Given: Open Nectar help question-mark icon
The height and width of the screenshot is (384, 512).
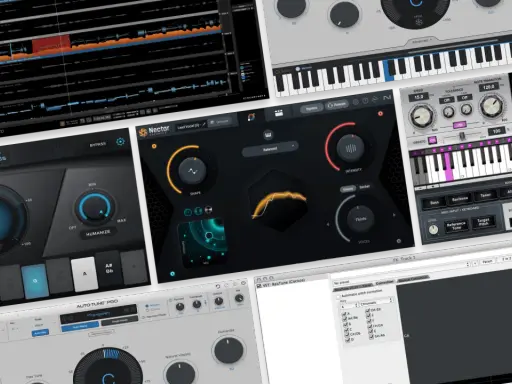Looking at the screenshot, I should point(365,101).
